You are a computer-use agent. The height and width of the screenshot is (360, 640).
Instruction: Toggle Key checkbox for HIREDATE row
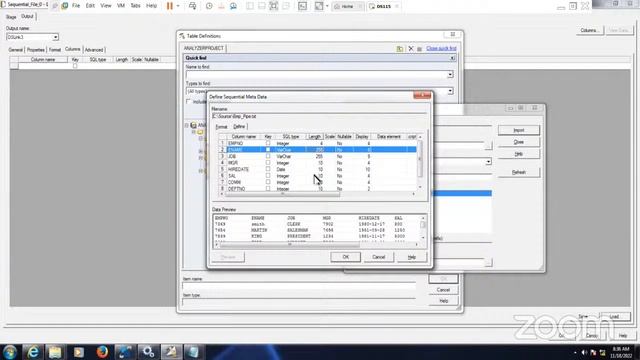coord(268,169)
